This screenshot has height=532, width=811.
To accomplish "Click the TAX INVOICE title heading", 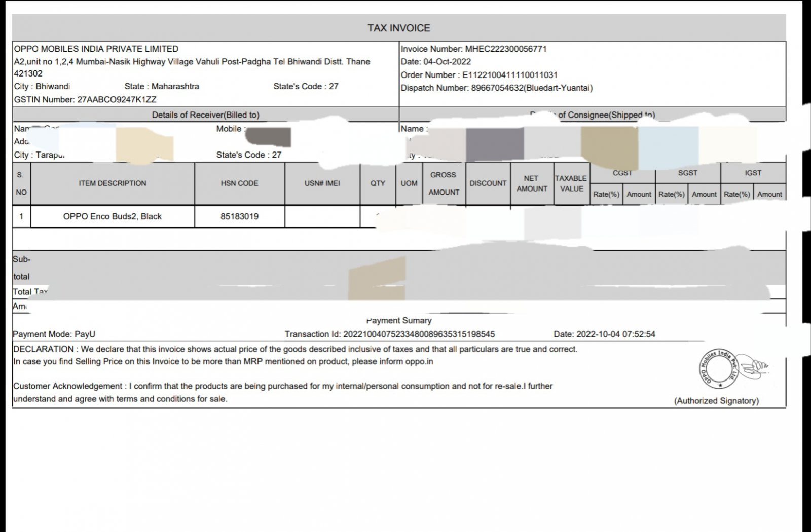I will coord(399,28).
